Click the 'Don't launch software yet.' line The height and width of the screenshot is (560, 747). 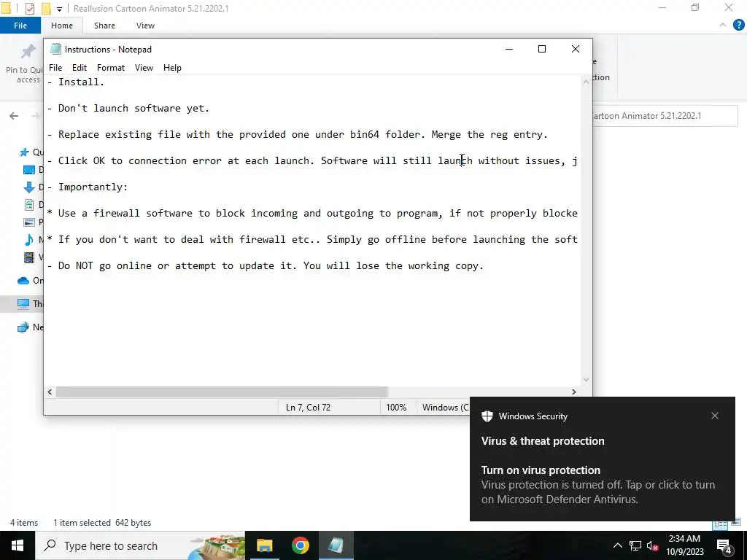pyautogui.click(x=128, y=108)
